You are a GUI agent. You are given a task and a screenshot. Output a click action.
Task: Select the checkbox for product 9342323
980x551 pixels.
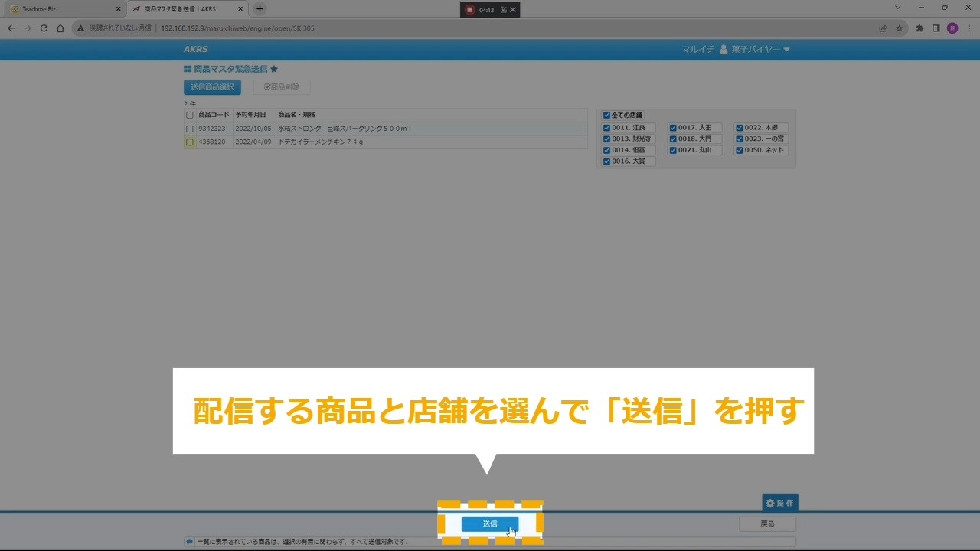[190, 129]
